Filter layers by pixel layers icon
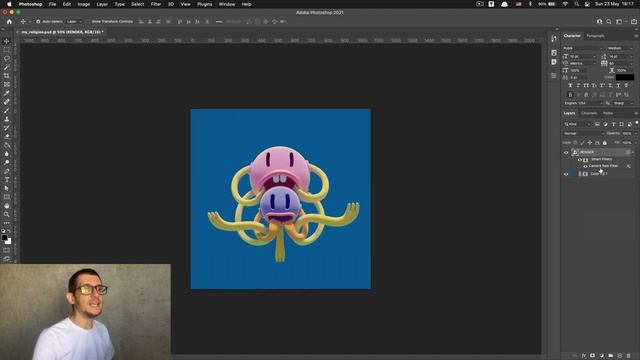 (x=597, y=124)
